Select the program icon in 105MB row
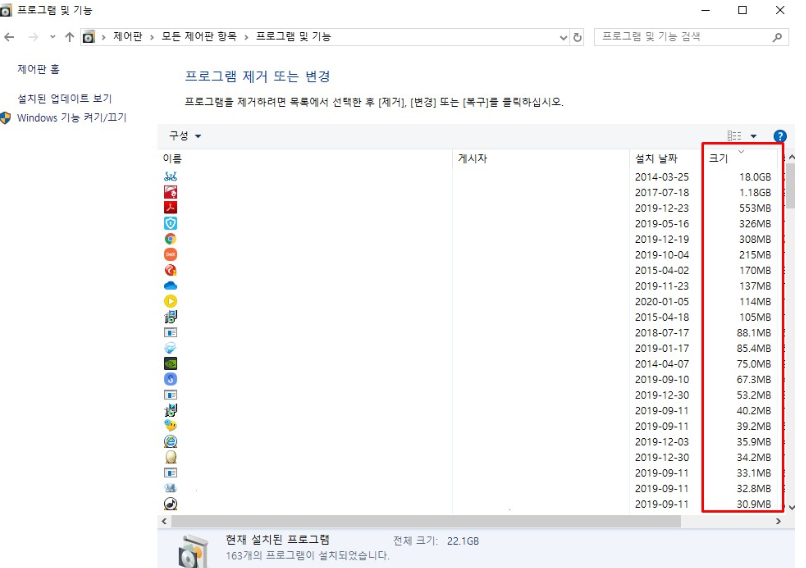Screen dimensions: 806x568 (171, 317)
